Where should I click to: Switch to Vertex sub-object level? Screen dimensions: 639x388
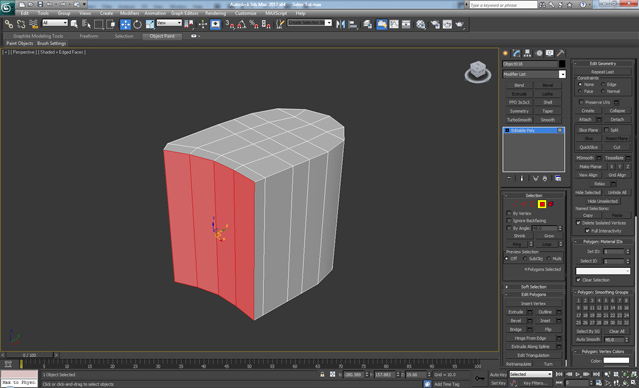tap(515, 204)
